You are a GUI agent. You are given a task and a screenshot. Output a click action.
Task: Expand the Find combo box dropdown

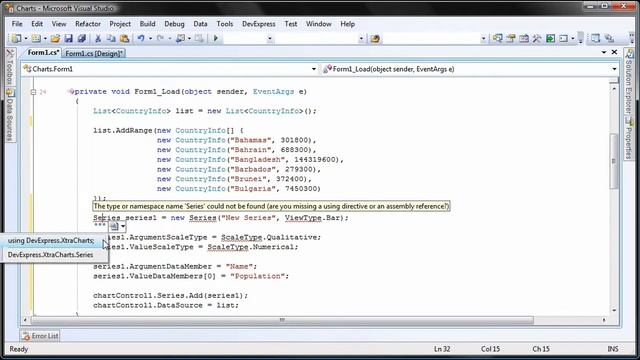[x=483, y=39]
